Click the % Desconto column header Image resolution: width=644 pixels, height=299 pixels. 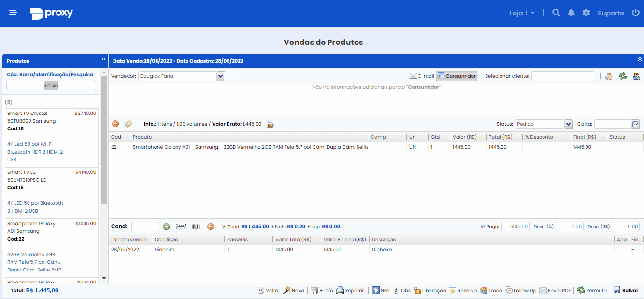546,137
